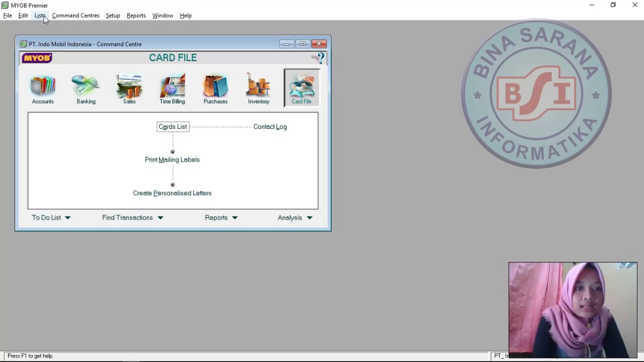
Task: Expand the Find Transactions dropdown
Action: tap(132, 218)
